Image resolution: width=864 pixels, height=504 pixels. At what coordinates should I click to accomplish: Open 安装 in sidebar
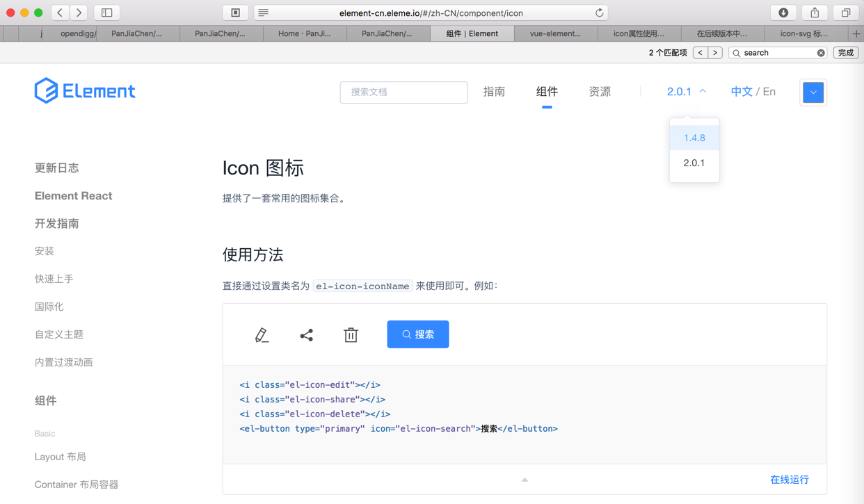click(x=45, y=251)
